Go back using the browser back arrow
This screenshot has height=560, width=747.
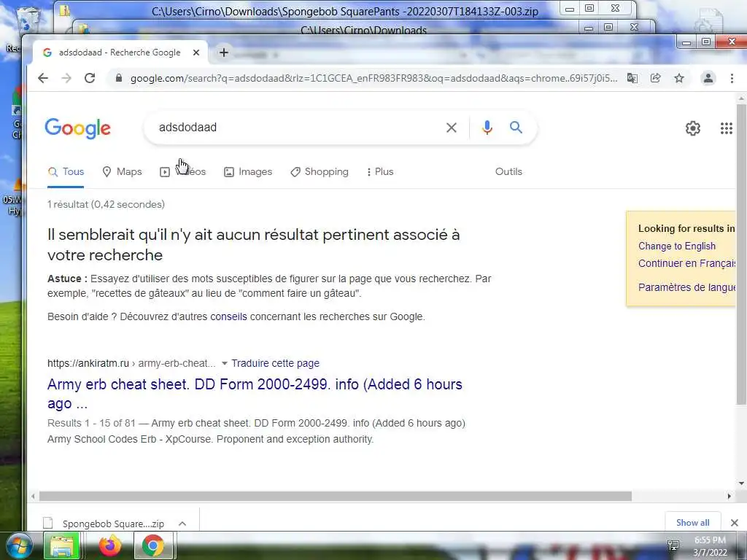click(43, 78)
